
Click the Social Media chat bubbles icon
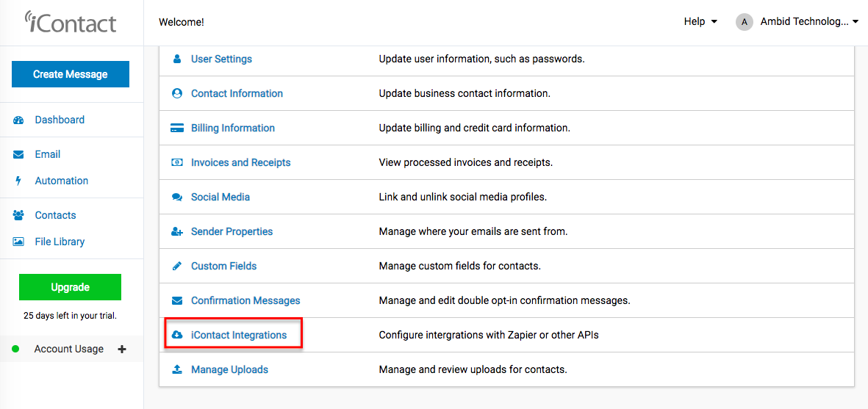(x=177, y=197)
